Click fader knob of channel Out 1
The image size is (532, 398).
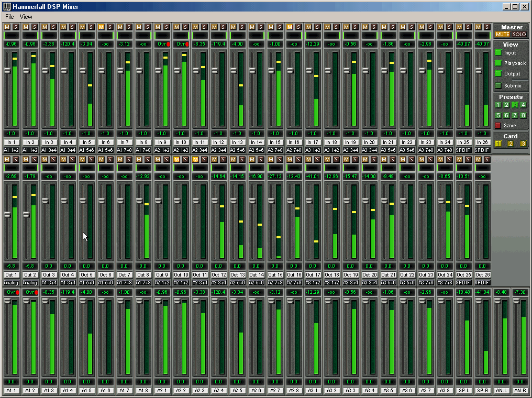[7, 214]
